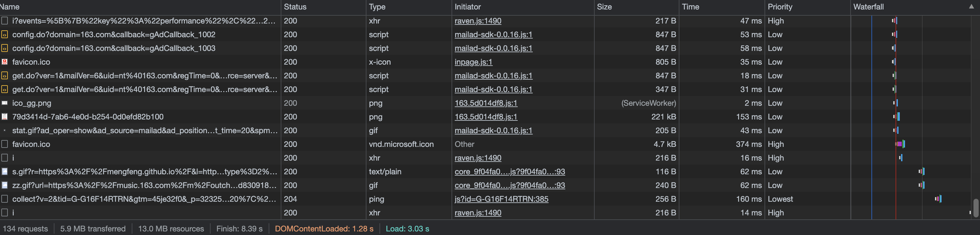Image resolution: width=980 pixels, height=235 pixels.
Task: Click the image icon beside the zz.gif request
Action: point(5,185)
